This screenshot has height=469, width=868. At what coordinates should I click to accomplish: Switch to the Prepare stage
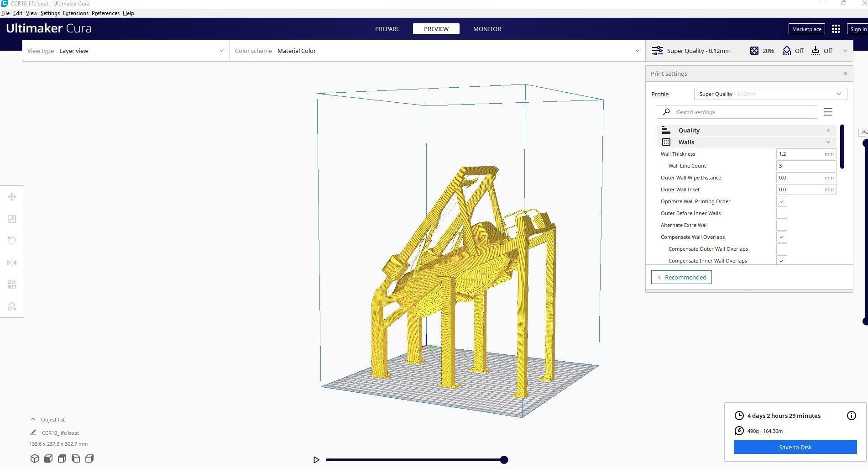click(x=387, y=29)
